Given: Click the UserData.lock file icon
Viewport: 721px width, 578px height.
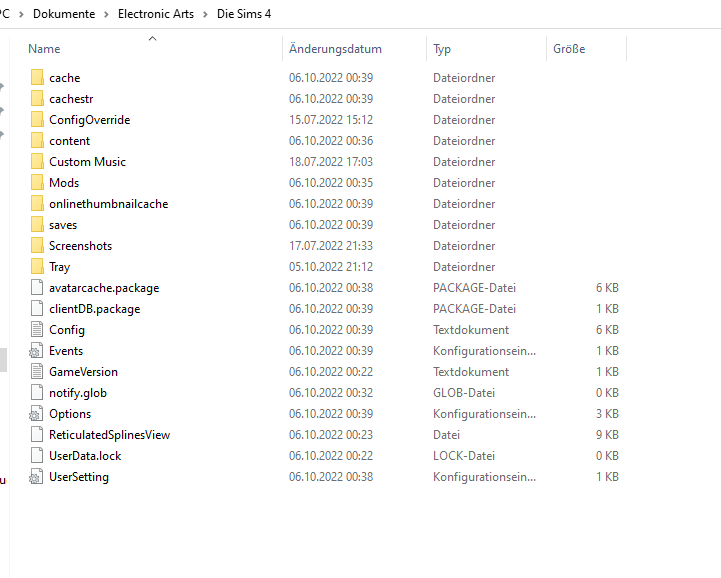Looking at the screenshot, I should click(37, 456).
